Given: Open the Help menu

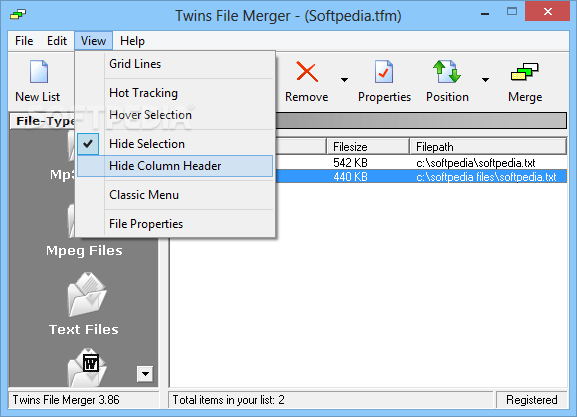Looking at the screenshot, I should (x=132, y=41).
